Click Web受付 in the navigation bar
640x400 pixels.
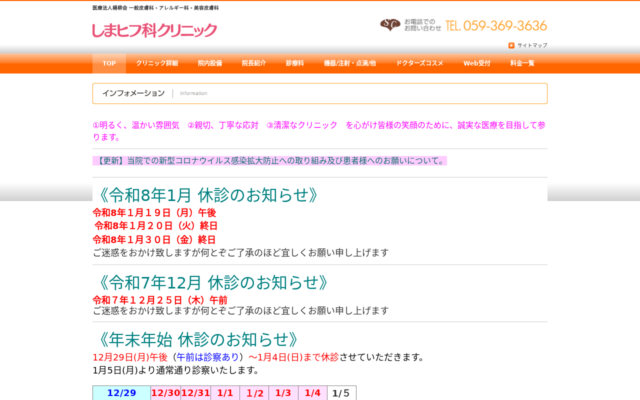click(477, 63)
